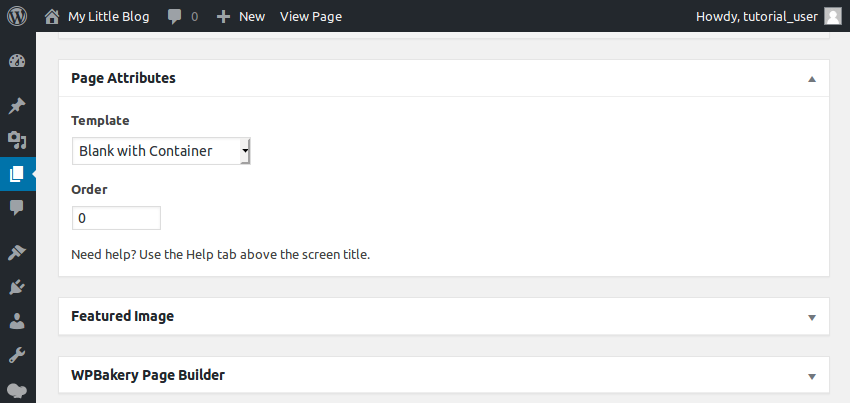Open the Dashboard sidebar icon
The image size is (850, 403).
point(17,61)
